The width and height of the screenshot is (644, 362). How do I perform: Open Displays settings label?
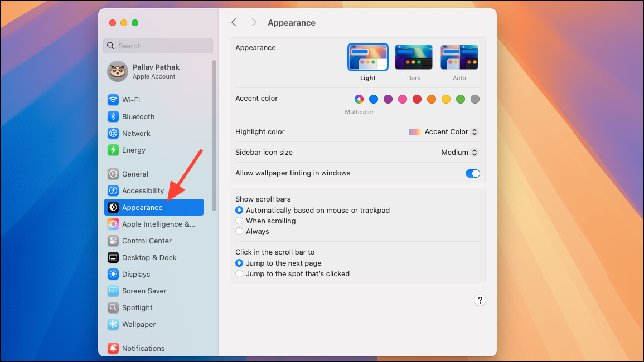click(x=136, y=274)
